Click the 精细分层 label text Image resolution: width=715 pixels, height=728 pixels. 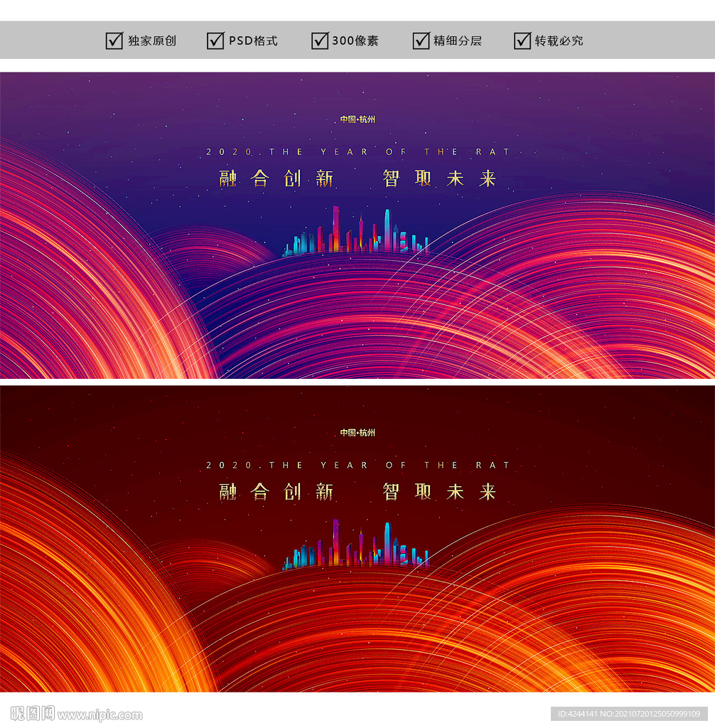(x=457, y=41)
